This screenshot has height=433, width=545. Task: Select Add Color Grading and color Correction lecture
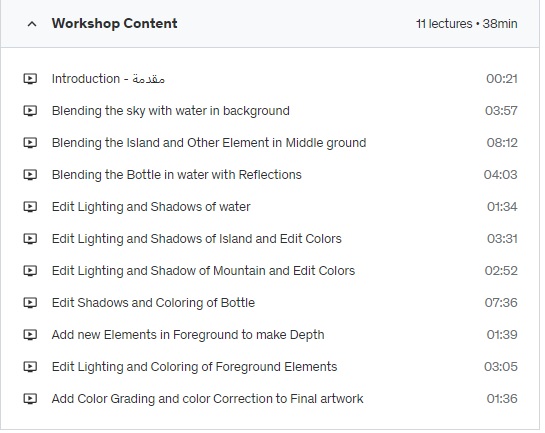coord(208,399)
